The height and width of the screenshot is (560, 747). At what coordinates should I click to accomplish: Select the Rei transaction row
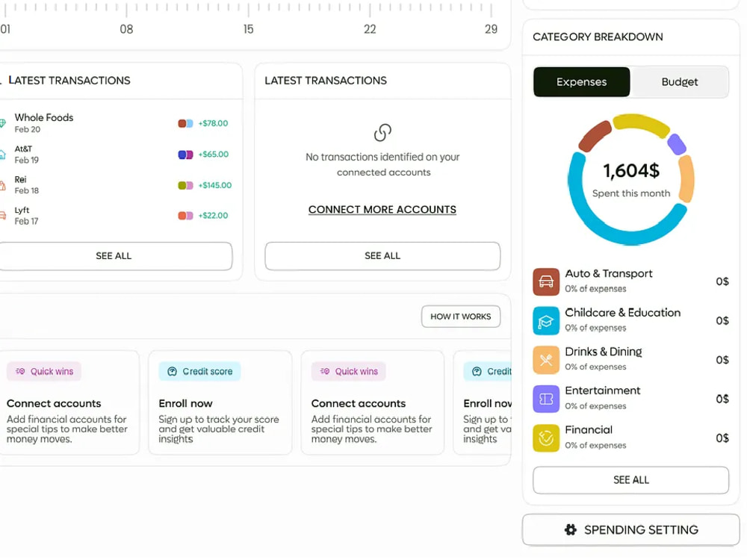point(116,185)
